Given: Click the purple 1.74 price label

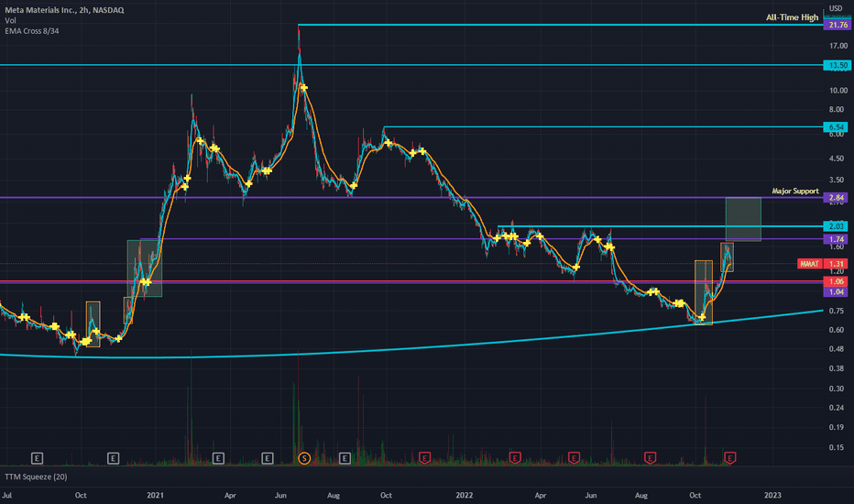Looking at the screenshot, I should point(836,239).
